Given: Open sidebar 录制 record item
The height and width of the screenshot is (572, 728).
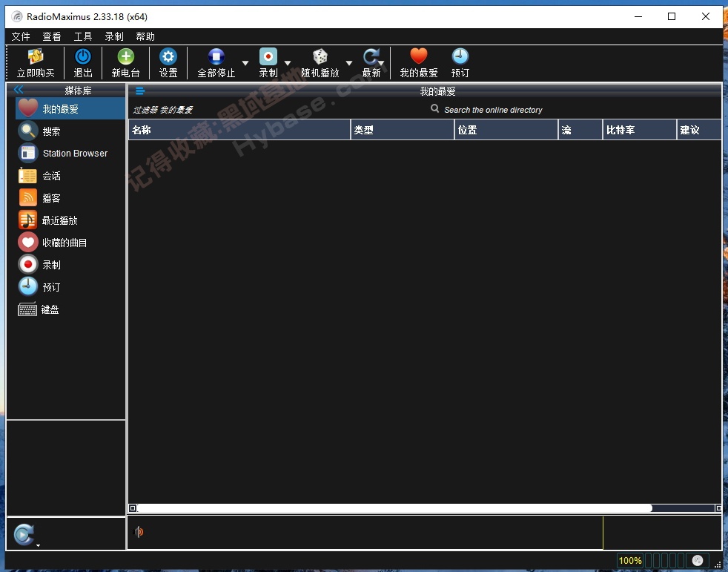Looking at the screenshot, I should pos(70,265).
